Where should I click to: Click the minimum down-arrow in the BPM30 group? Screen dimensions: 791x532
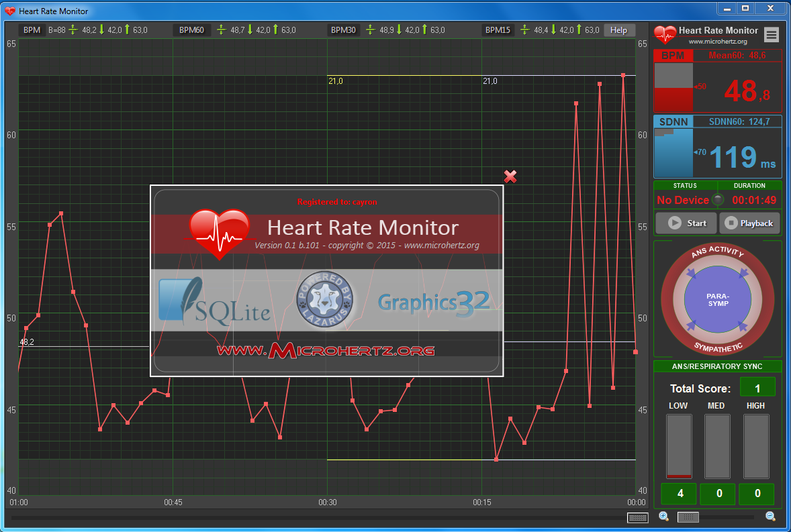(399, 30)
